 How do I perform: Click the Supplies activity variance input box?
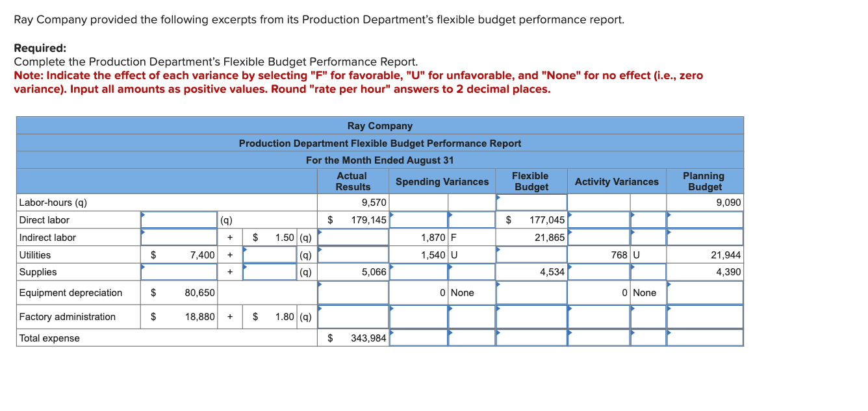[598, 272]
